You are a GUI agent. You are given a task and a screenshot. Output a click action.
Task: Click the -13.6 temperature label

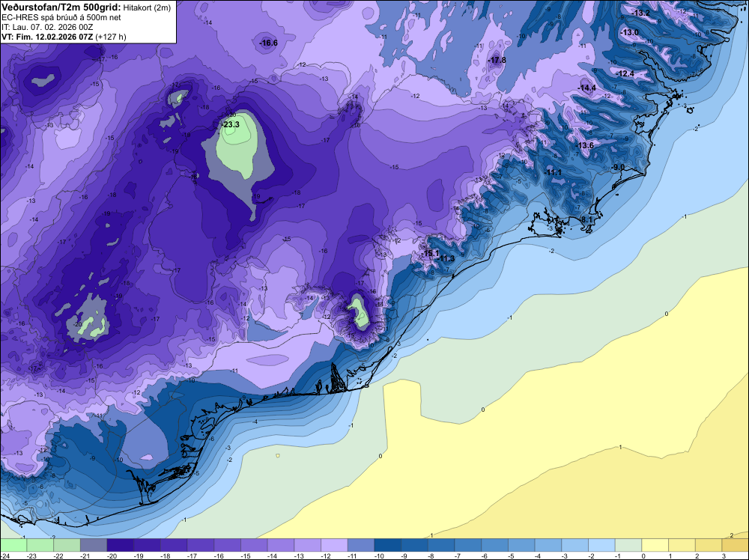click(585, 145)
